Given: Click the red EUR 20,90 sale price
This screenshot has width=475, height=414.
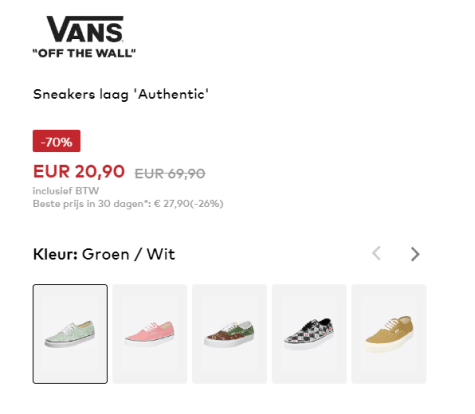Looking at the screenshot, I should click(79, 172).
